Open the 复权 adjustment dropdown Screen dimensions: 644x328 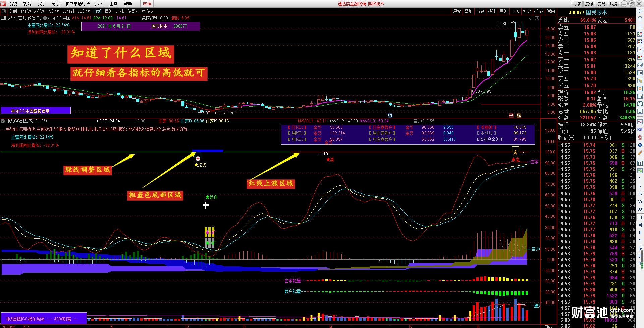tap(457, 11)
